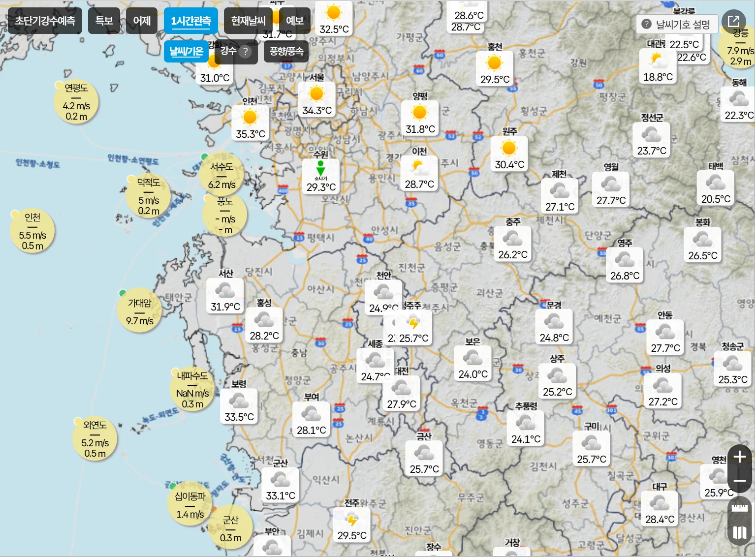
Task: Show the 강수 layer
Action: pyautogui.click(x=228, y=51)
